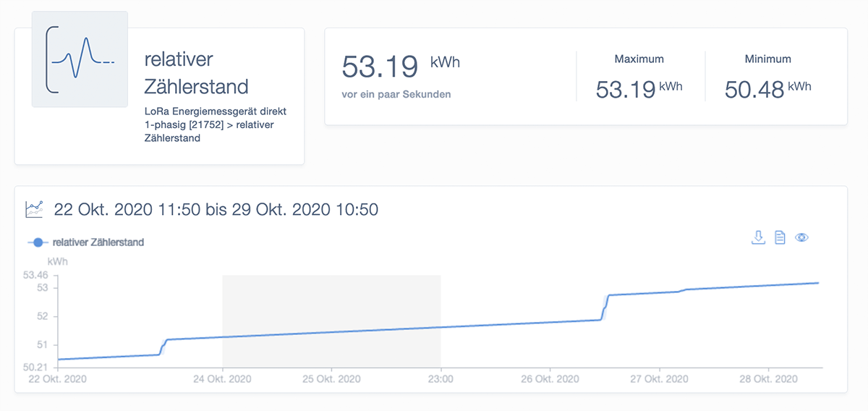This screenshot has height=411, width=868.
Task: Click the grey shaded region in chart
Action: 331,304
